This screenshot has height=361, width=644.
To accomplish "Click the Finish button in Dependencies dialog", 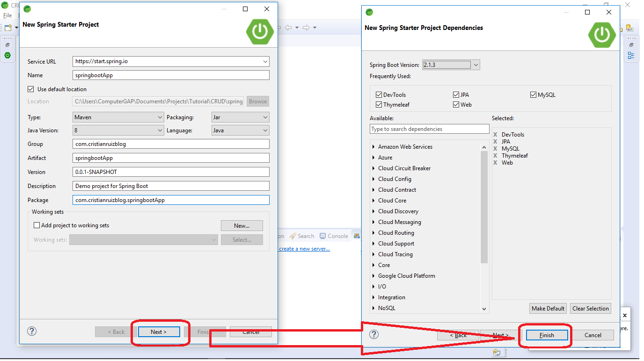I will coord(547,335).
